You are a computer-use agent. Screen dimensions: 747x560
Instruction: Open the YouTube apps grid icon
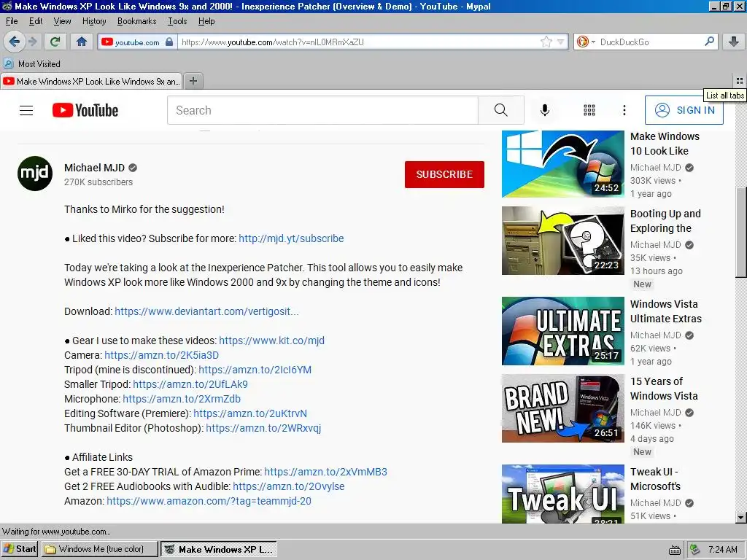pyautogui.click(x=589, y=111)
